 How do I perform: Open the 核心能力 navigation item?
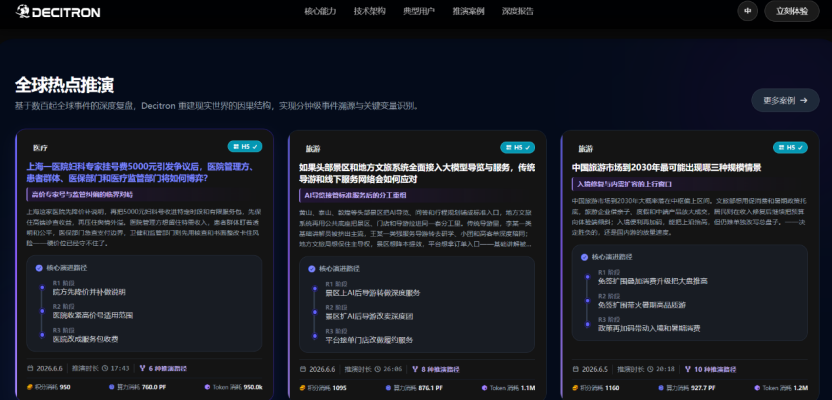320,11
